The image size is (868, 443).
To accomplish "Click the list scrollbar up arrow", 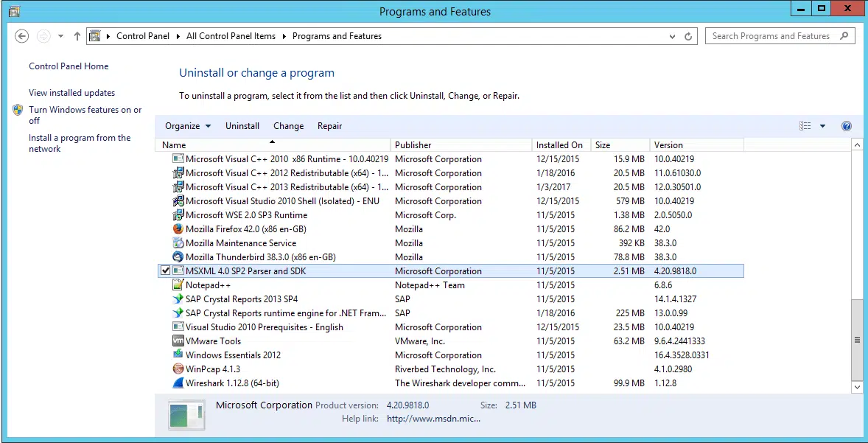I will (x=858, y=145).
